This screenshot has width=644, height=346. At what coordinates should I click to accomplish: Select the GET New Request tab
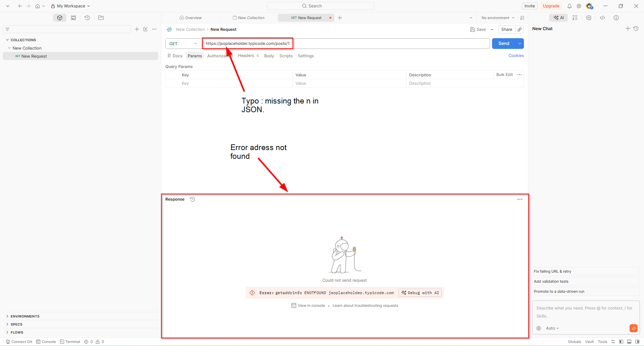coord(306,18)
